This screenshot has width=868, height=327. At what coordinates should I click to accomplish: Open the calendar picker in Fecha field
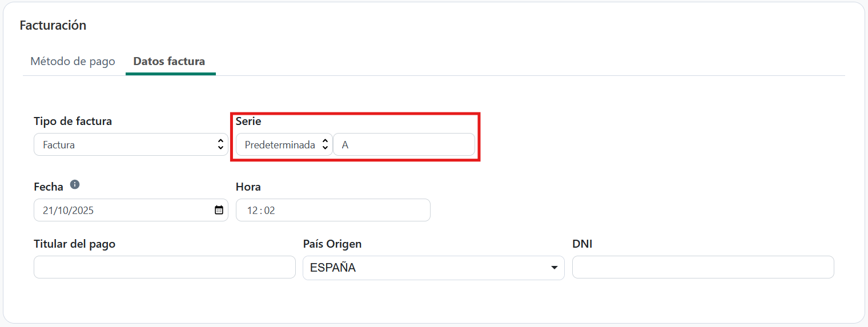219,210
